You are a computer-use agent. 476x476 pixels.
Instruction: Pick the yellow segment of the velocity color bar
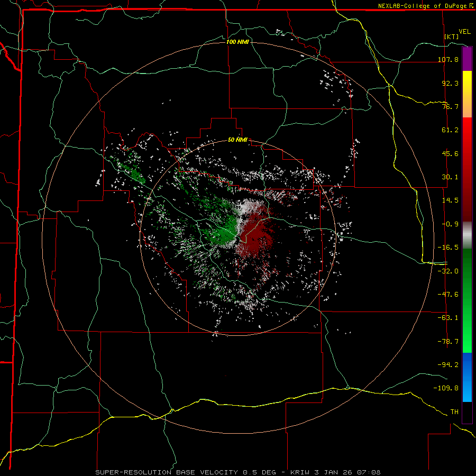467,87
